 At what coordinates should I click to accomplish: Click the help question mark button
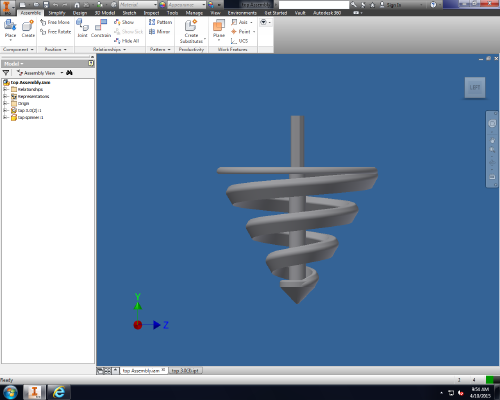433,5
